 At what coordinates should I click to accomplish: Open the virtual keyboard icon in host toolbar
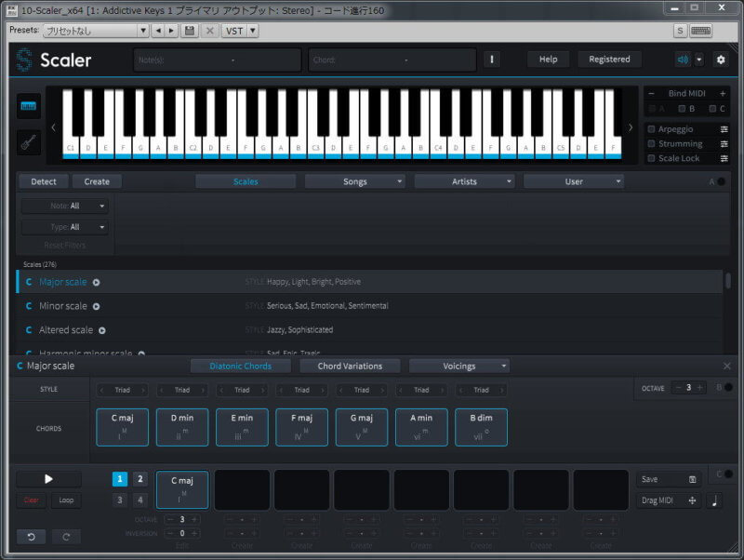coord(700,31)
